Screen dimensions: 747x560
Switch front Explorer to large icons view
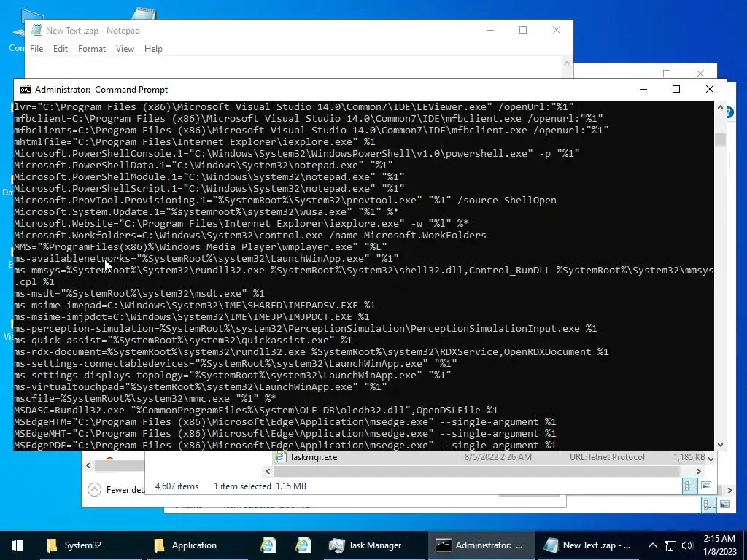click(x=706, y=485)
